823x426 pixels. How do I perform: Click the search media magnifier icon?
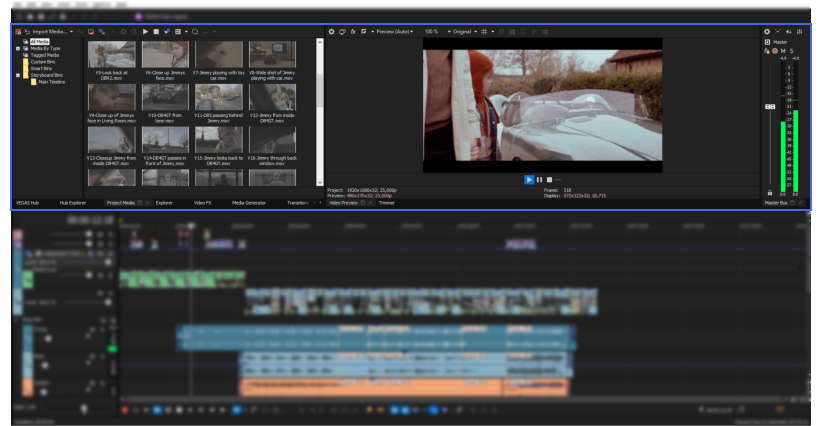(197, 32)
